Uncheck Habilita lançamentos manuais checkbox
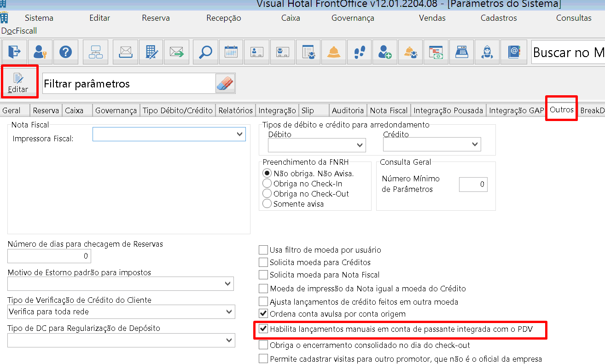Image resolution: width=605 pixels, height=364 pixels. (x=263, y=329)
